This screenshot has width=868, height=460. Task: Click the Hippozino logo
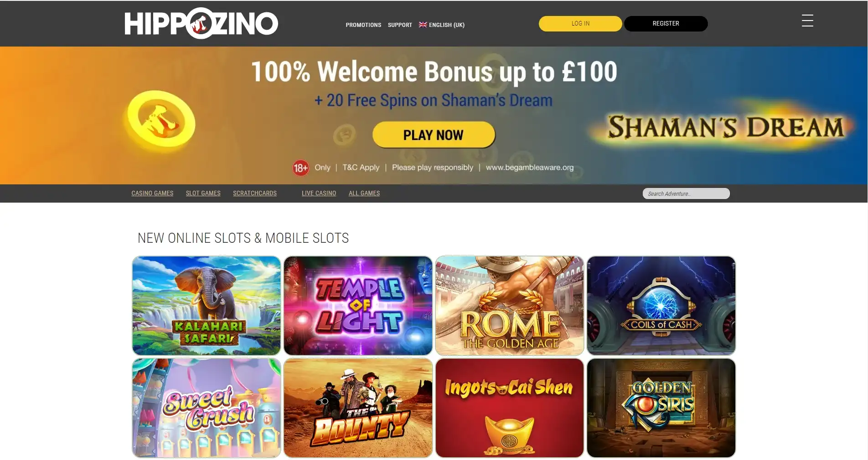pyautogui.click(x=201, y=23)
